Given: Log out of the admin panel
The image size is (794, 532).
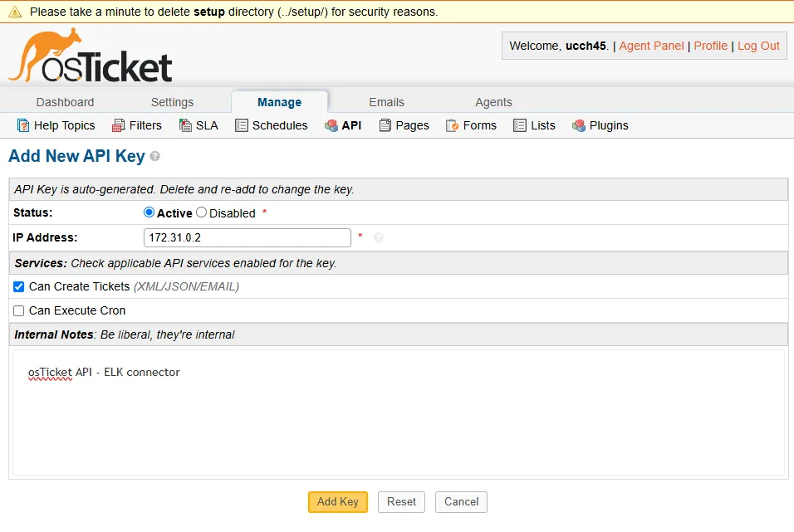Looking at the screenshot, I should pos(758,46).
